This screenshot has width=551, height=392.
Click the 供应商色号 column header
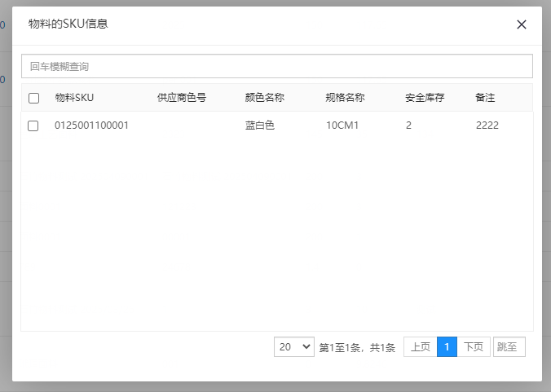(181, 98)
